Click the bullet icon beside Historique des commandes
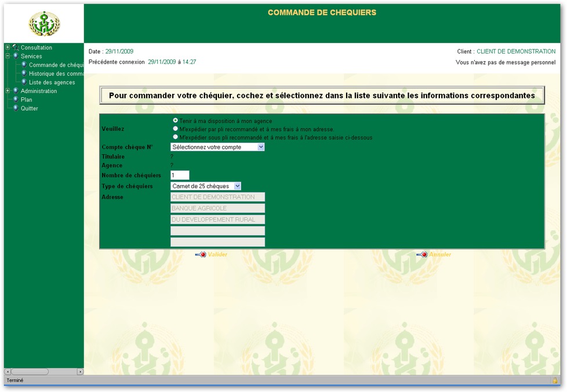 (24, 73)
